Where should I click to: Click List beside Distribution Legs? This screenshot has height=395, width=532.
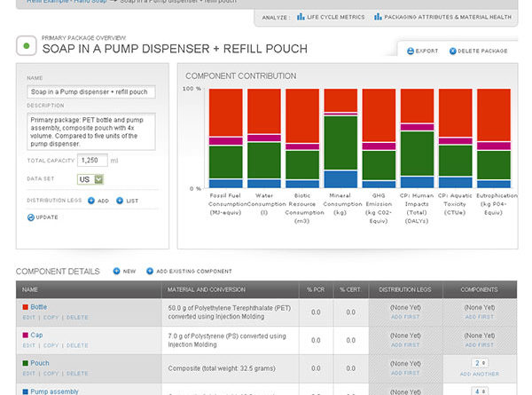click(127, 201)
